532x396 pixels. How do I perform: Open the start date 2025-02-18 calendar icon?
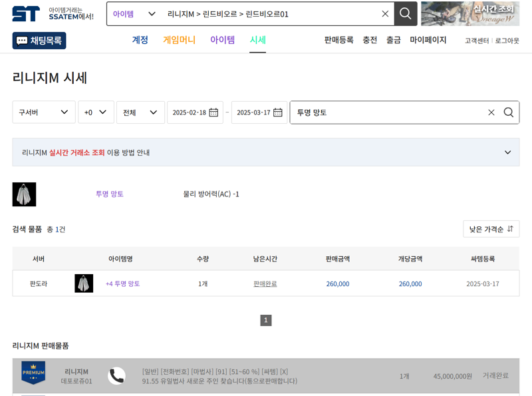[x=213, y=112]
